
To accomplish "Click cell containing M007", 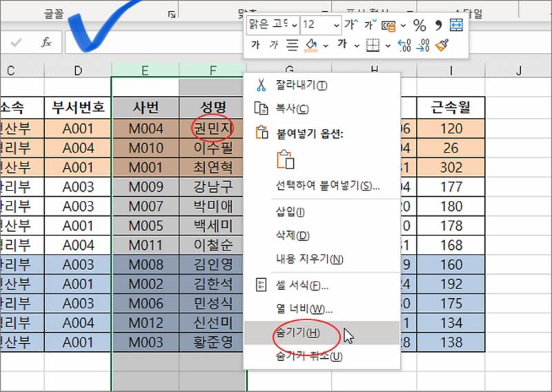I will pyautogui.click(x=146, y=206).
